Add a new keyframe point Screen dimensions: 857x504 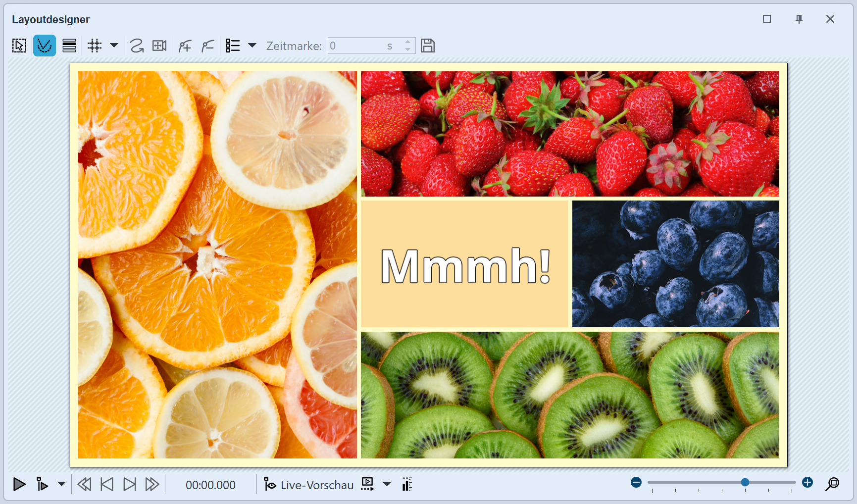[x=185, y=46]
